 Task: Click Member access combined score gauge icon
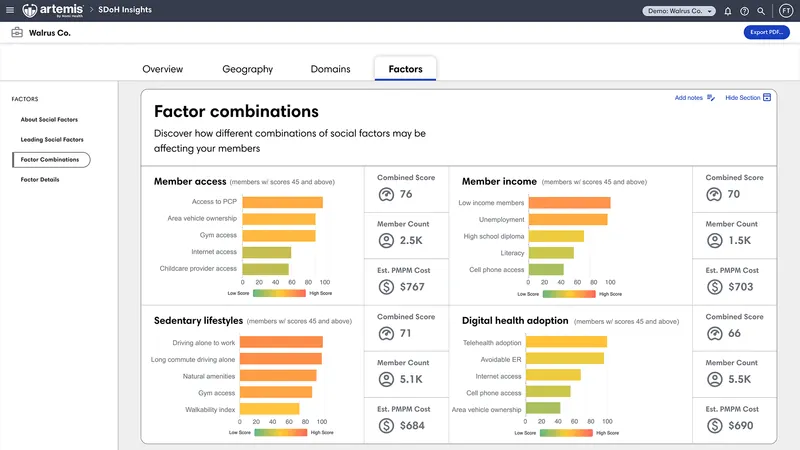tap(385, 194)
